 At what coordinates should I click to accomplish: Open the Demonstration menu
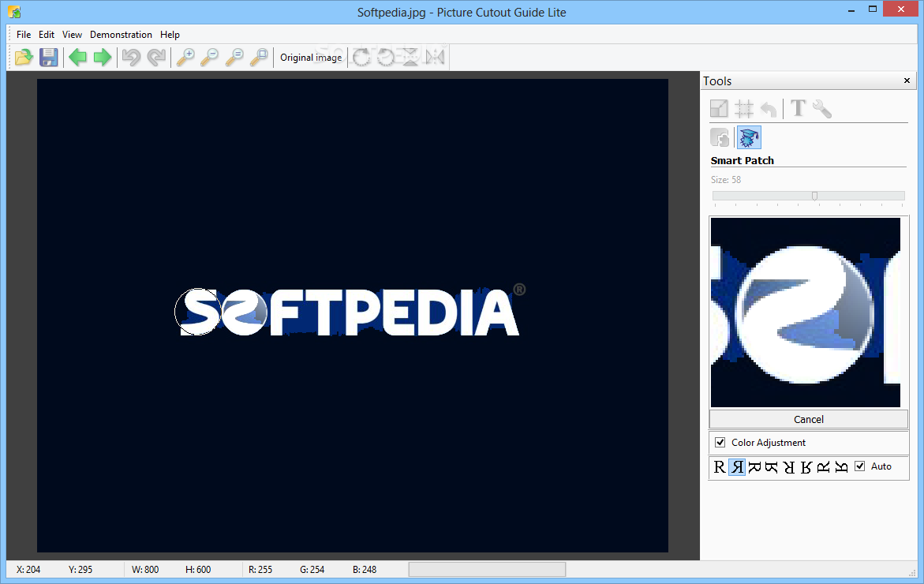121,34
